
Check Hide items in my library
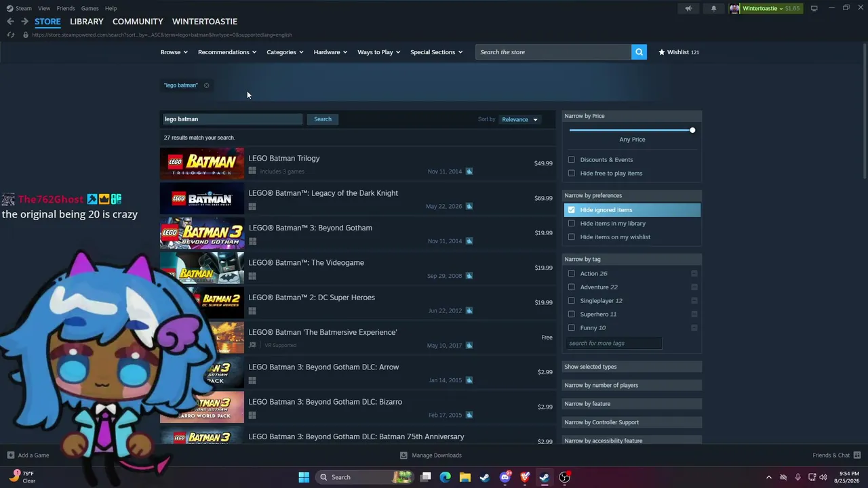click(572, 224)
